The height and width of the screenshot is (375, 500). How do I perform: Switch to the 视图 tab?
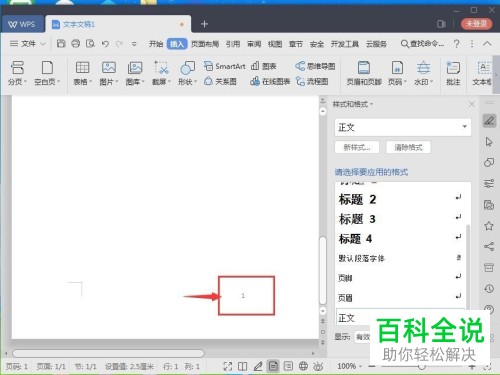pos(275,44)
